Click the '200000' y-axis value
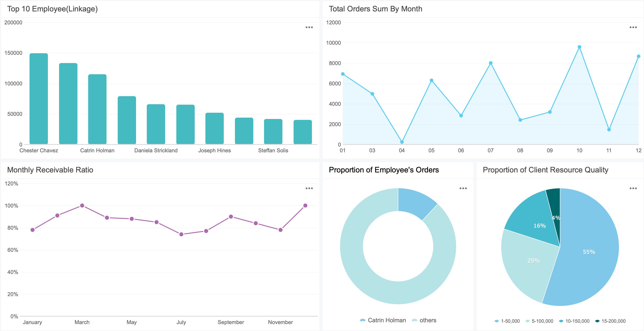644x331 pixels. pos(13,23)
